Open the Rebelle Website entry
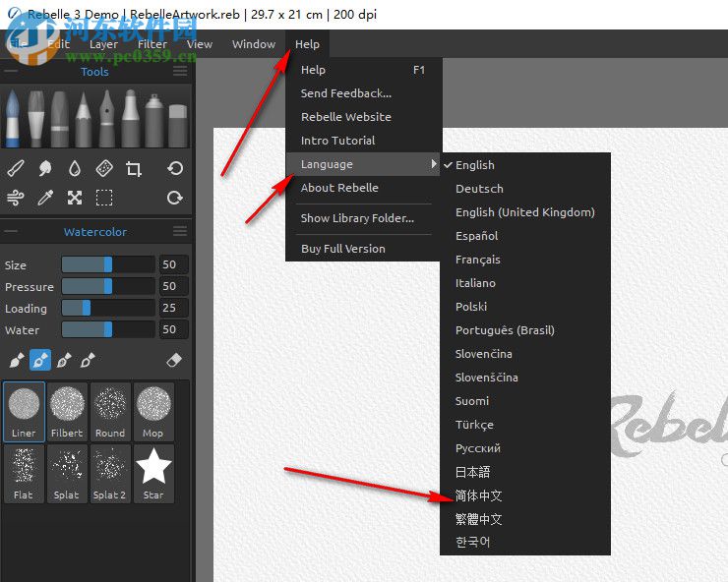The height and width of the screenshot is (582, 728). tap(363, 117)
